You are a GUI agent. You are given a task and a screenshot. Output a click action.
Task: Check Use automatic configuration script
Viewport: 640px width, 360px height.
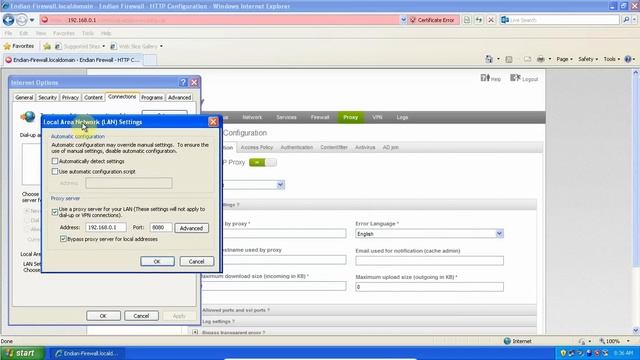click(55, 172)
